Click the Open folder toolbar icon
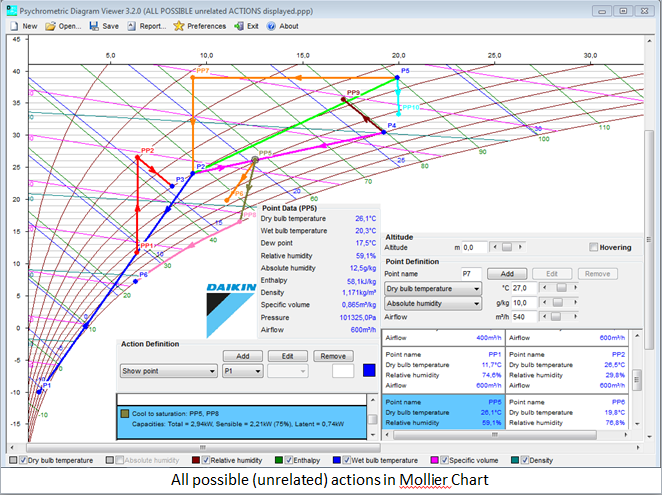 [49, 26]
